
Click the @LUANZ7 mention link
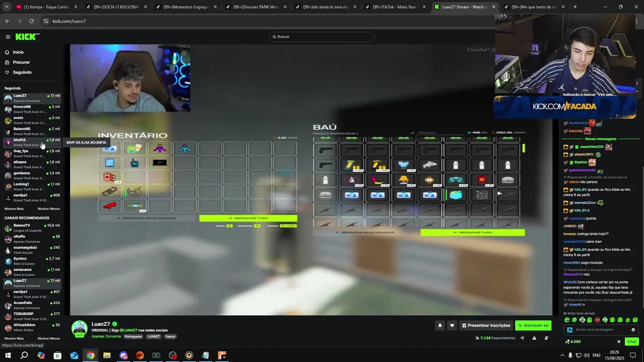tap(128, 330)
